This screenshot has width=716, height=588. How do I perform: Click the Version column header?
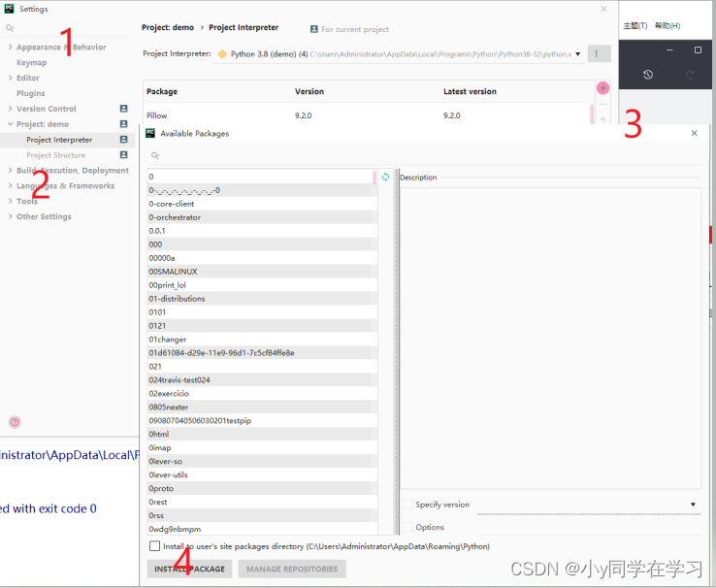pos(309,91)
